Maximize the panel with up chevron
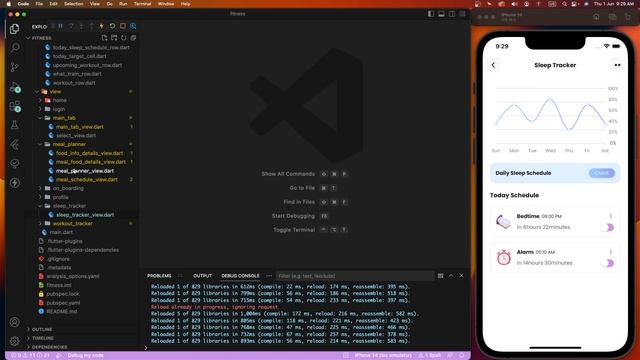This screenshot has height=360, width=640. pos(451,276)
